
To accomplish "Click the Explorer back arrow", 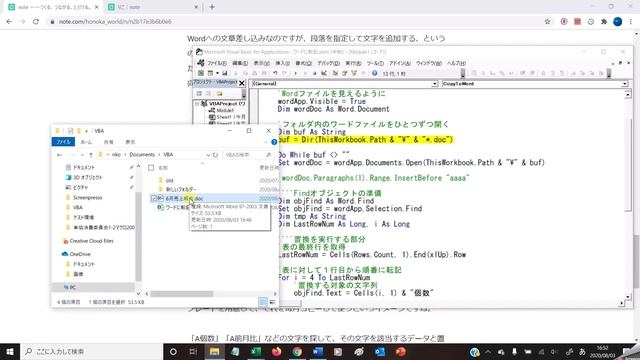I will [60, 155].
